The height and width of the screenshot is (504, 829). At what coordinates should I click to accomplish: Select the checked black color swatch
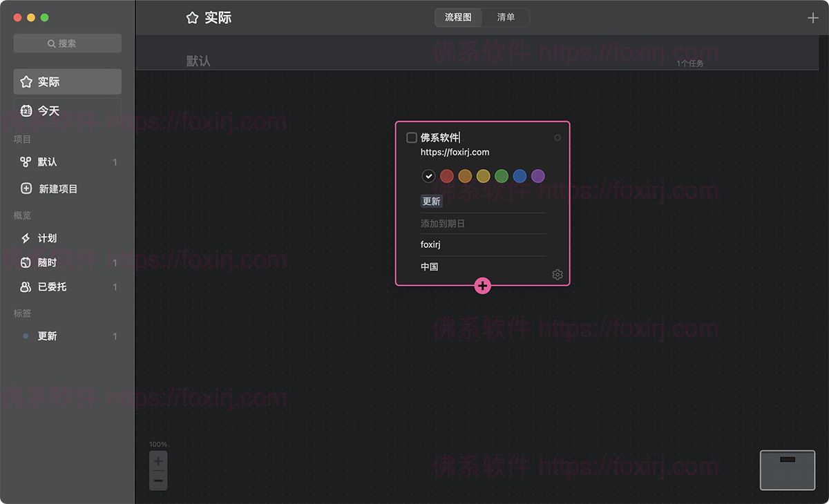pyautogui.click(x=428, y=176)
